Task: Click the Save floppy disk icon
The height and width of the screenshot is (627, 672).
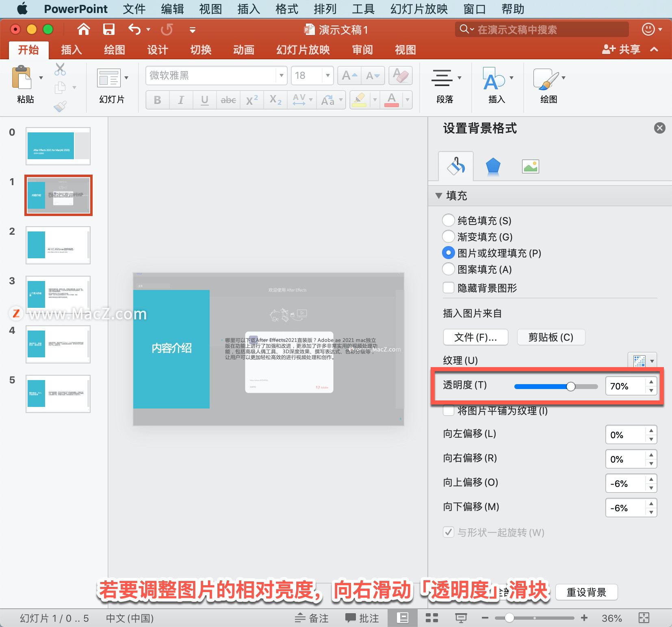Action: pos(108,29)
